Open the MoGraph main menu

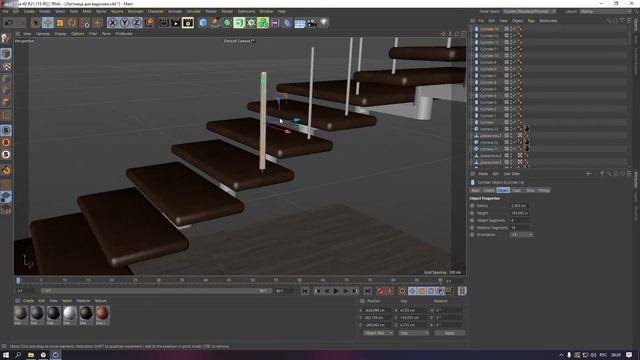point(136,11)
